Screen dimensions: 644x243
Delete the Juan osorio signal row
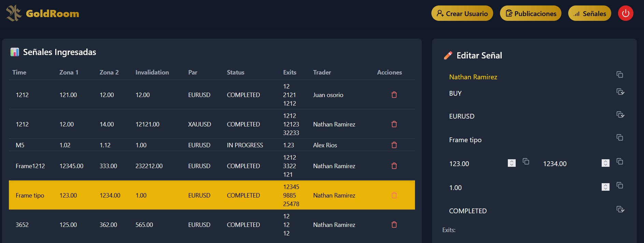pos(394,95)
